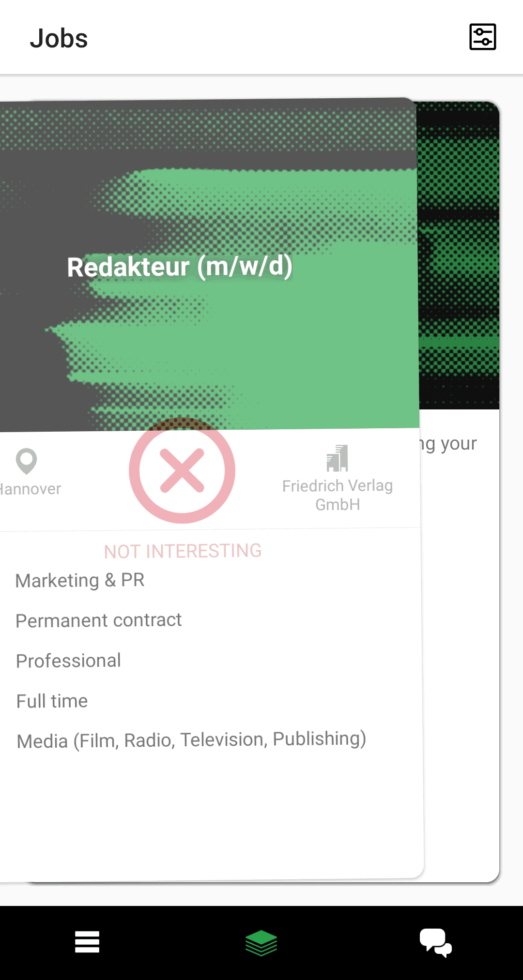Tap the Full time detail

pos(52,701)
